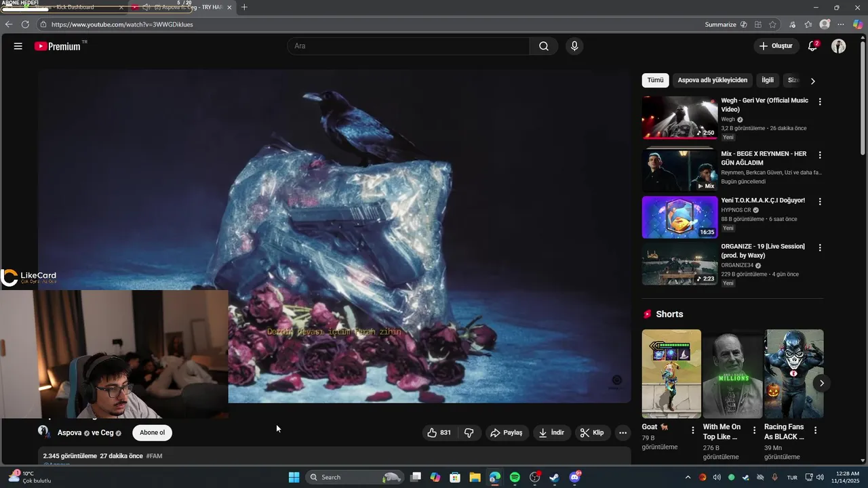The image size is (868, 488).
Task: Create a clip with Klip button
Action: point(592,432)
